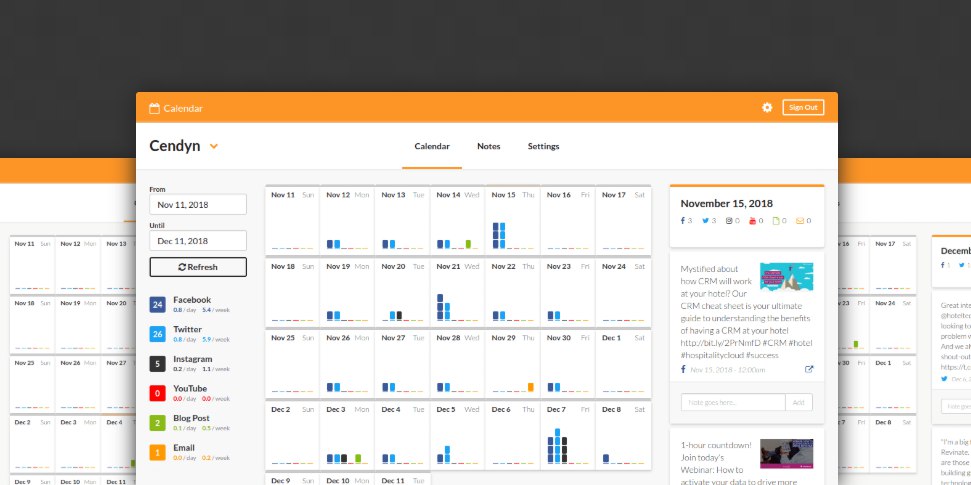This screenshot has height=485, width=971.
Task: Toggle the YouTube channel badge showing 0
Action: click(157, 393)
